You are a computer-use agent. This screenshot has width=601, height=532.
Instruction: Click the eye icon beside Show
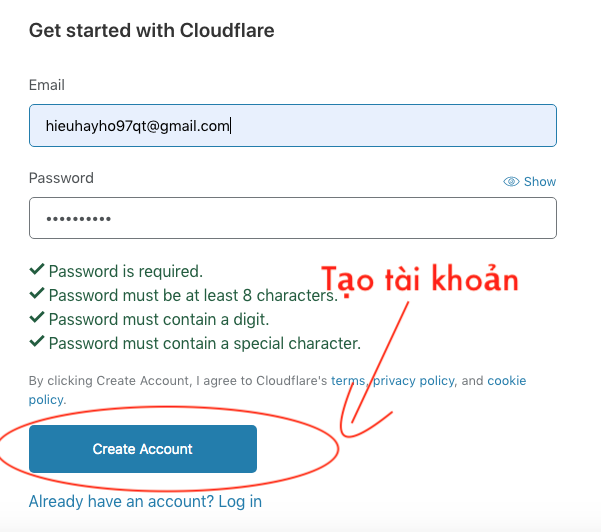511,182
